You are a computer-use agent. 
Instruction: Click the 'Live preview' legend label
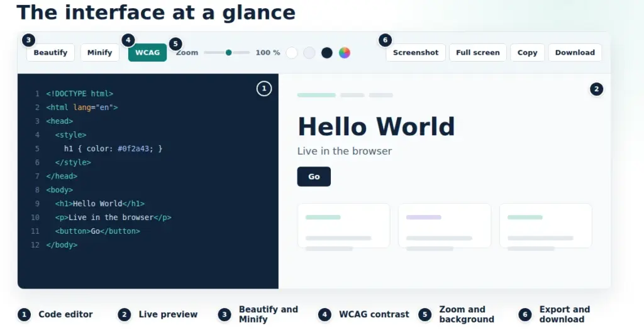[168, 314]
